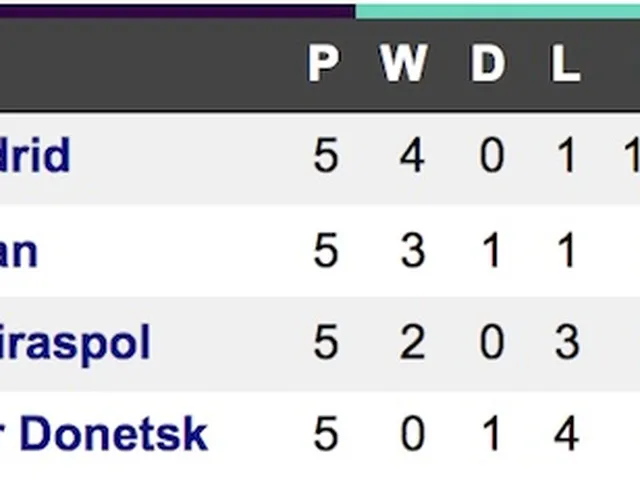Click Donetsk's losses cell showing 4
640x480 pixels.
[566, 435]
